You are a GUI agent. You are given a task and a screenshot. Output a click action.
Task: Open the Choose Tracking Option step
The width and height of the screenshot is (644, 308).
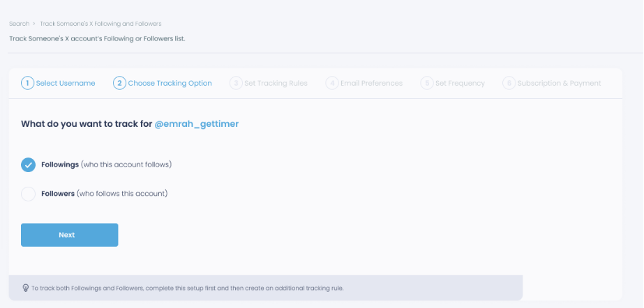tap(170, 83)
